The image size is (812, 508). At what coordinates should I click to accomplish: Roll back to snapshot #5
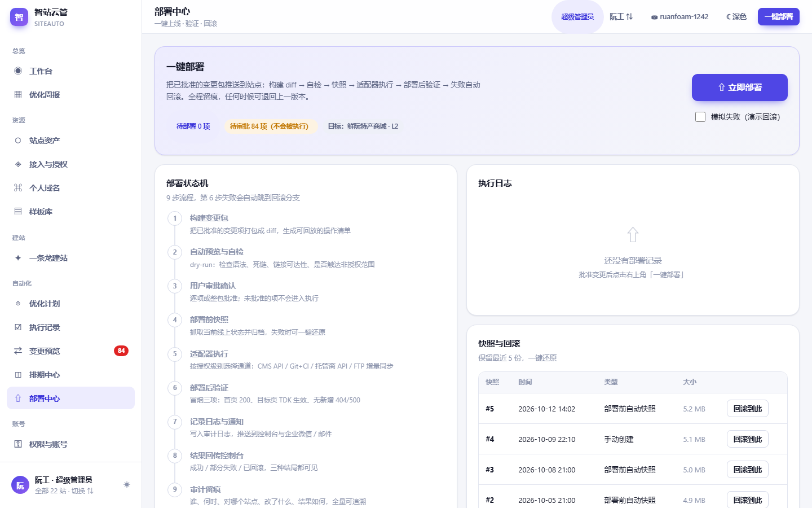click(x=748, y=409)
